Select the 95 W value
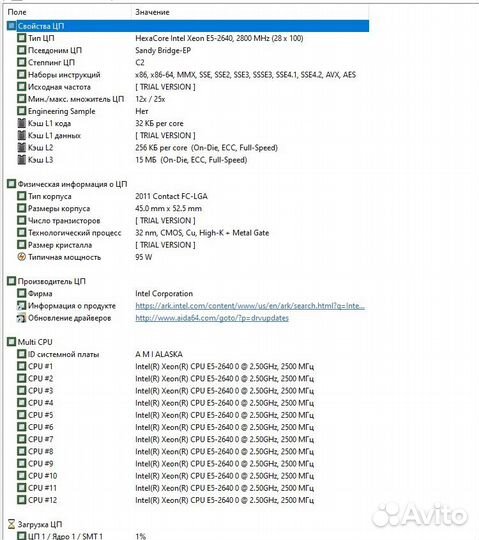This screenshot has width=479, height=540. point(144,257)
